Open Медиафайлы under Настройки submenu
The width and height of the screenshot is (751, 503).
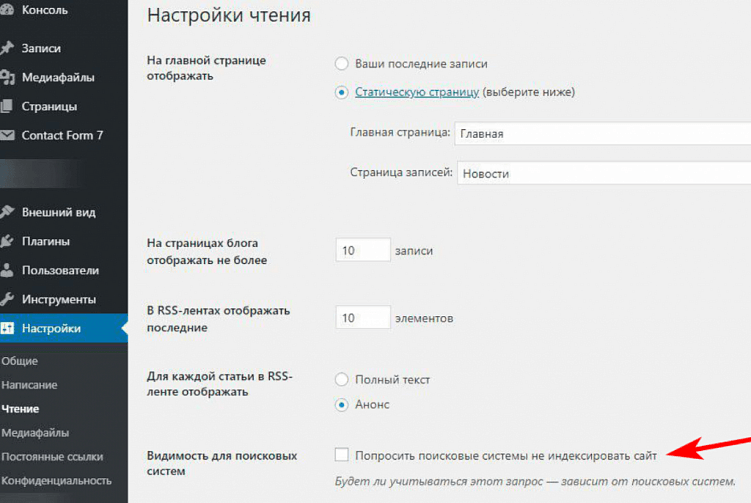point(35,433)
